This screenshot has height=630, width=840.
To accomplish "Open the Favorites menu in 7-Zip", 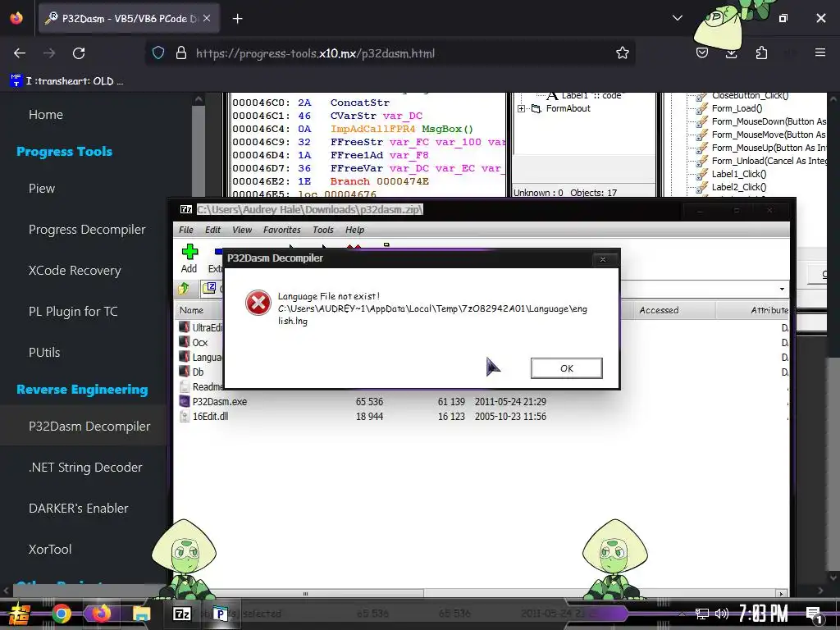I will point(282,230).
